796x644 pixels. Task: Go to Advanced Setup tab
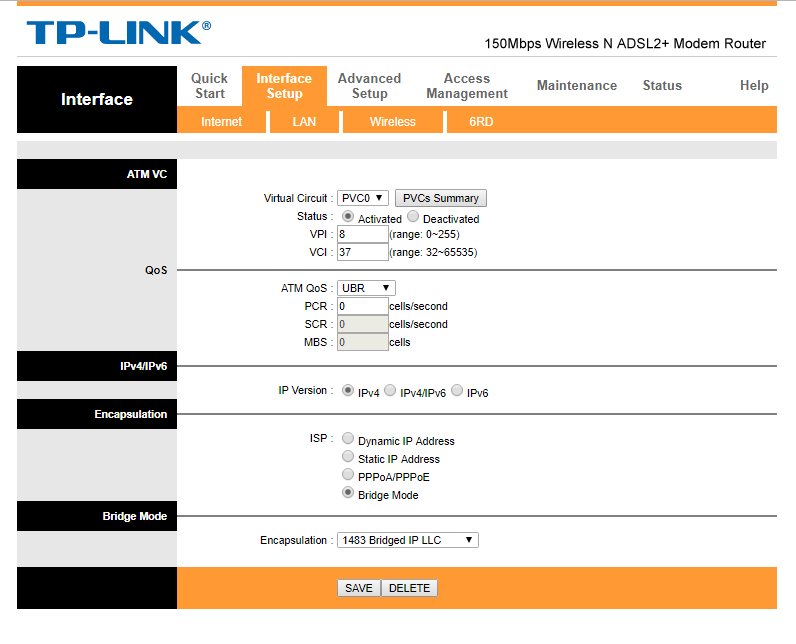370,86
